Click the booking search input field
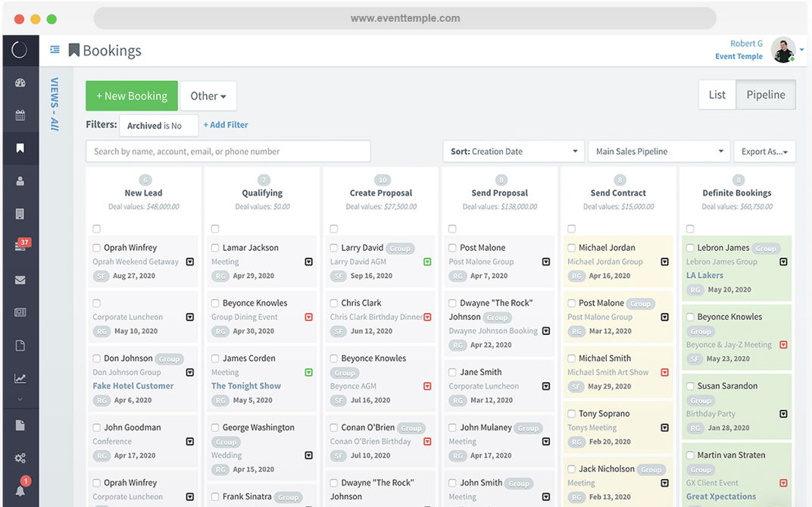This screenshot has width=812, height=507. [228, 152]
